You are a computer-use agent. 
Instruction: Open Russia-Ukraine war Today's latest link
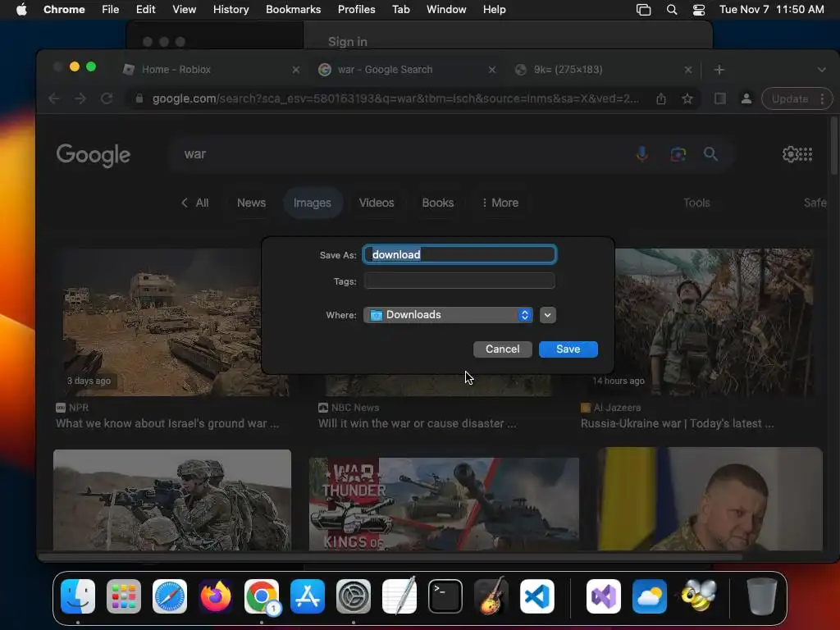[x=677, y=424]
